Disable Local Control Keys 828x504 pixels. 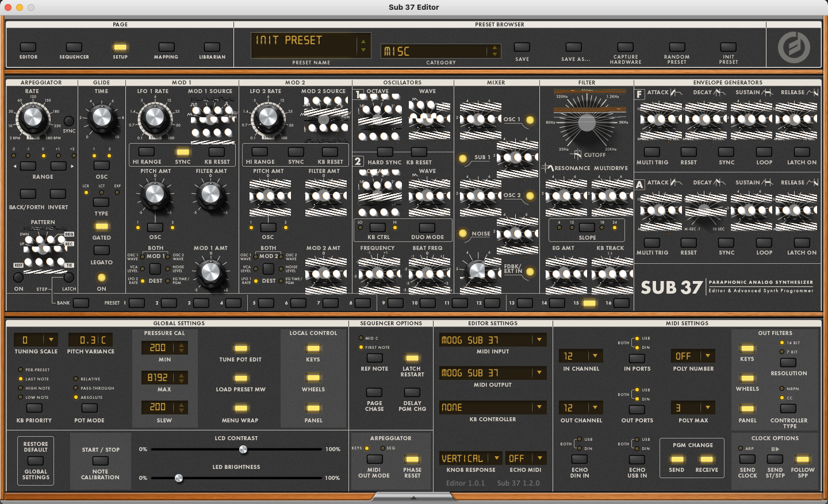[x=313, y=348]
